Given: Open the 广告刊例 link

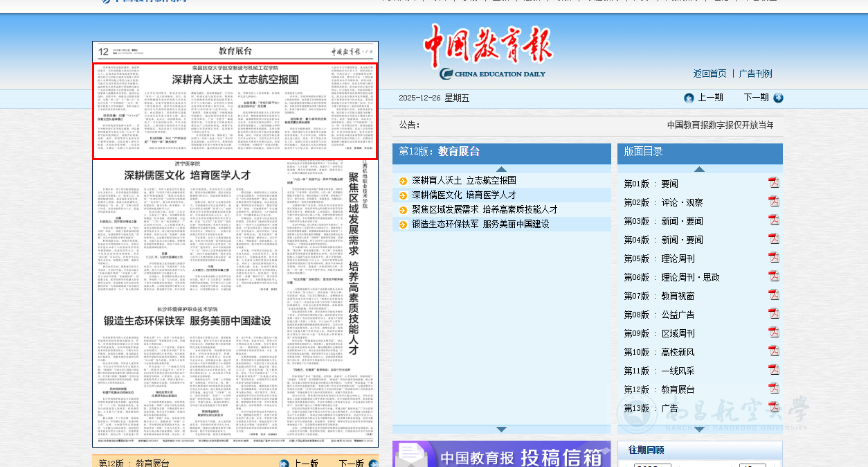Looking at the screenshot, I should (x=755, y=73).
